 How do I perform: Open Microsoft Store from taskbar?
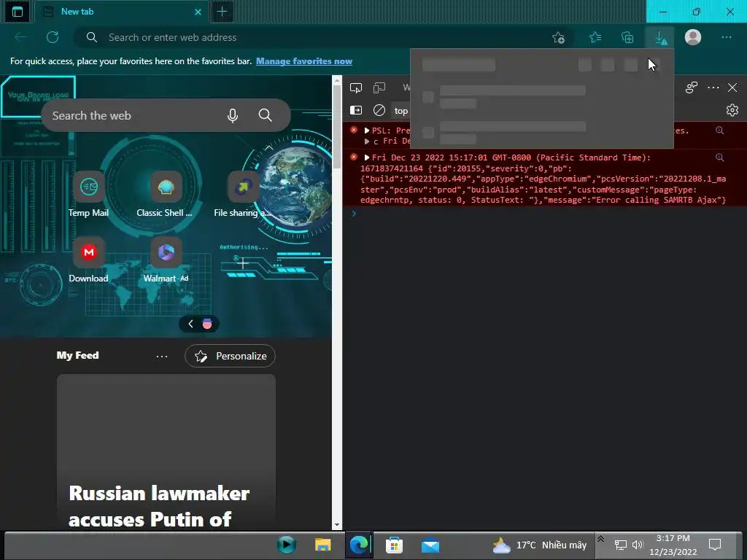pyautogui.click(x=394, y=545)
